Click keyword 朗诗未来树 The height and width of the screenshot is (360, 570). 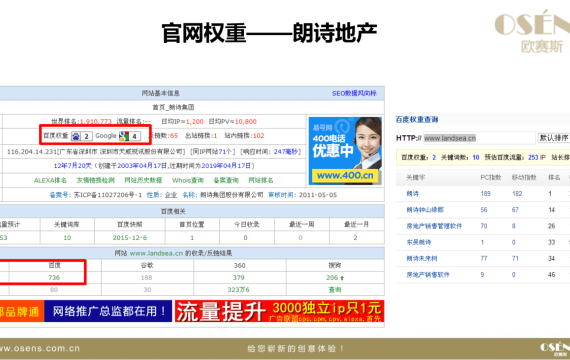[x=422, y=259]
